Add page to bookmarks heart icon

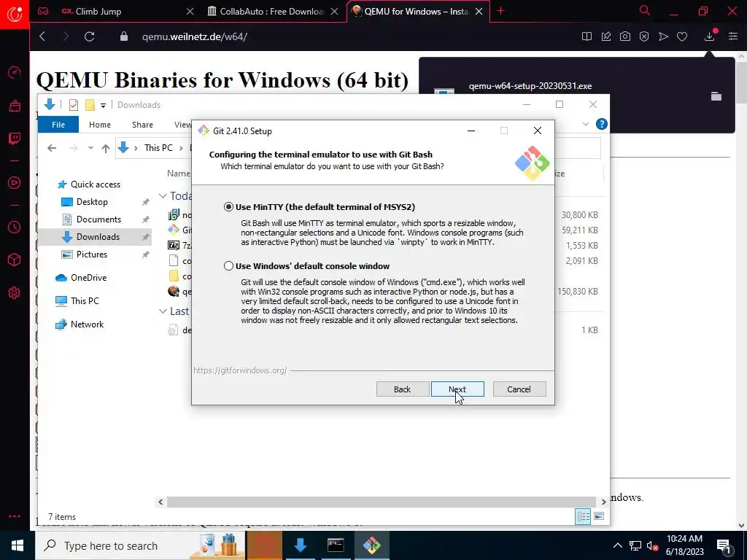682,36
